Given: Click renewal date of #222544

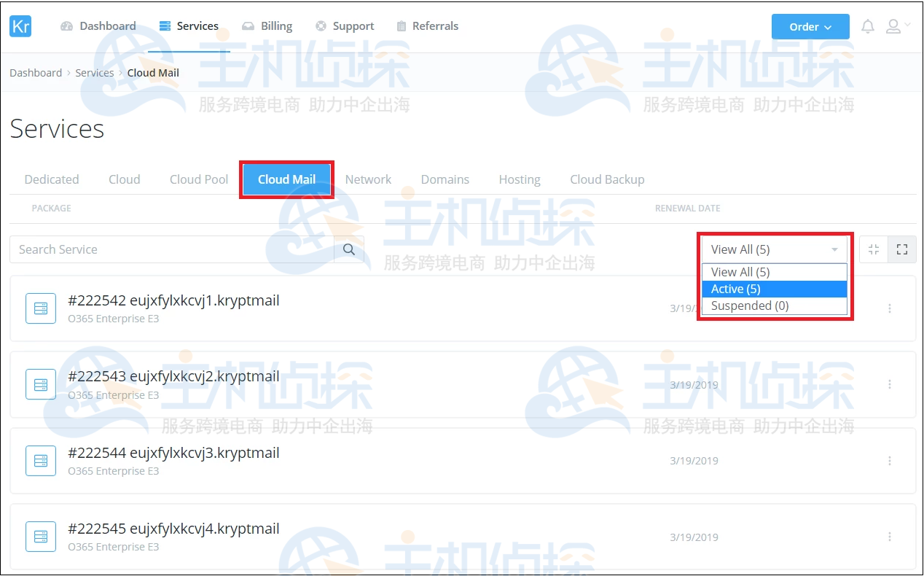Looking at the screenshot, I should [694, 461].
